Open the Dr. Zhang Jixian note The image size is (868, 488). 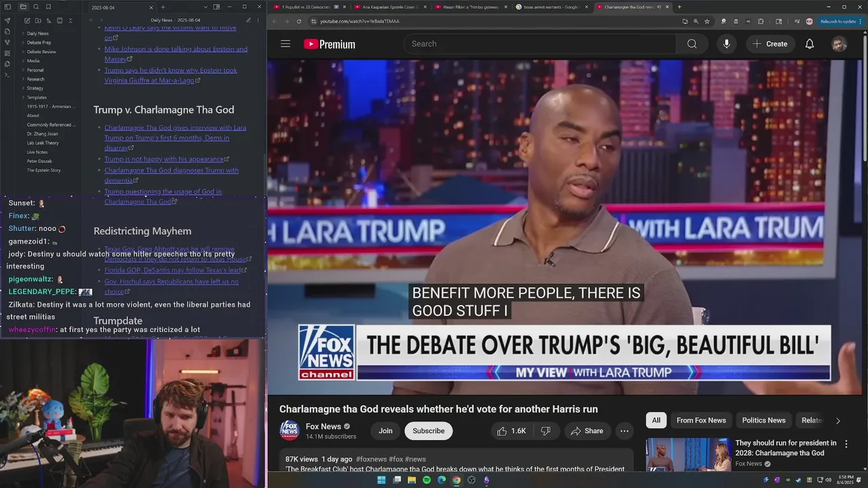click(42, 134)
